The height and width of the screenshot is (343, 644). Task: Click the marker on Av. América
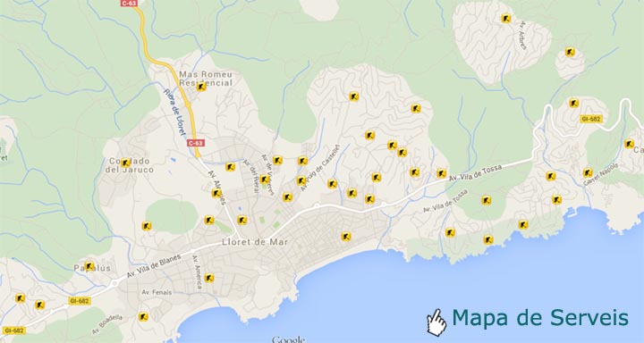coord(209,278)
